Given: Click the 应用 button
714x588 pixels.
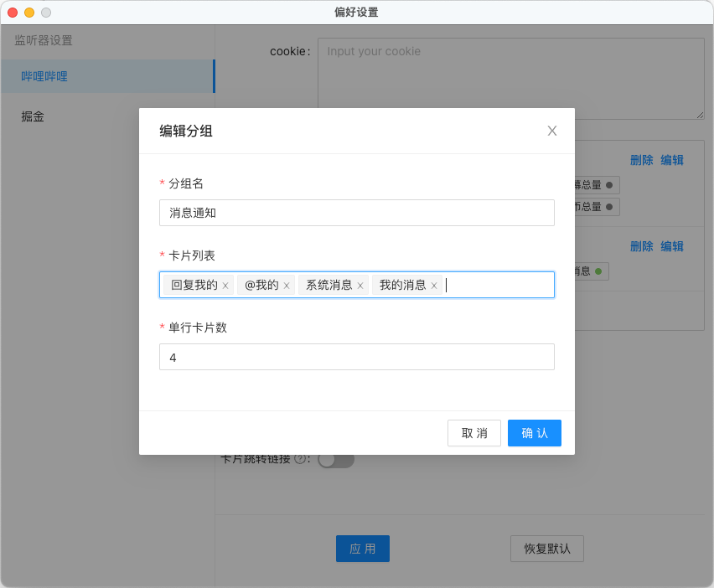Looking at the screenshot, I should pyautogui.click(x=362, y=549).
